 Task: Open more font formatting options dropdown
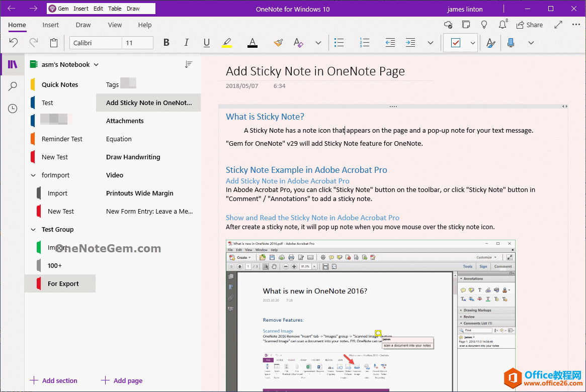coord(318,43)
